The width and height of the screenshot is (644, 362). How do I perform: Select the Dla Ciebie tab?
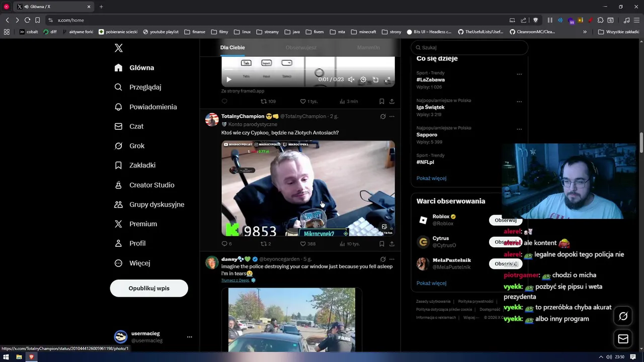click(232, 48)
